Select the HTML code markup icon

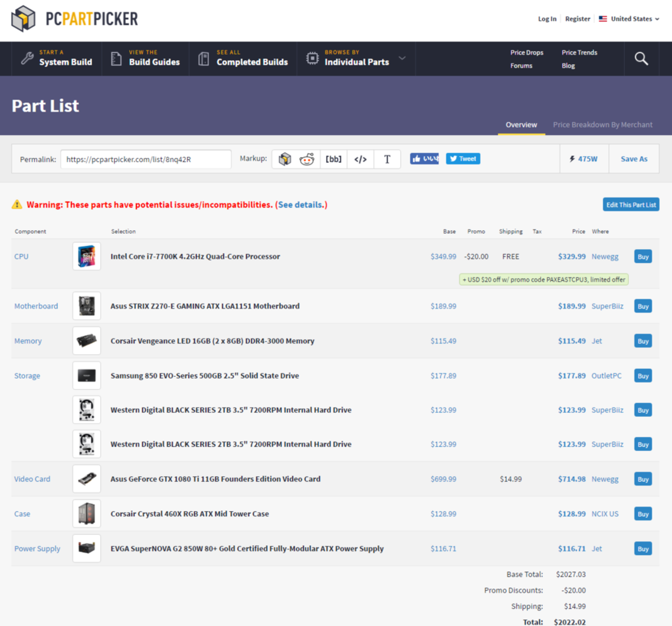[360, 159]
